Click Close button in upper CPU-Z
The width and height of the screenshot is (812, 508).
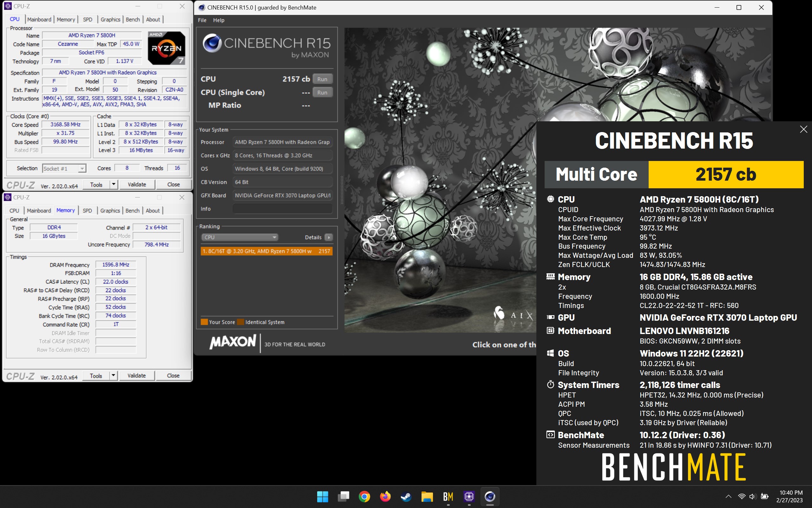point(174,184)
